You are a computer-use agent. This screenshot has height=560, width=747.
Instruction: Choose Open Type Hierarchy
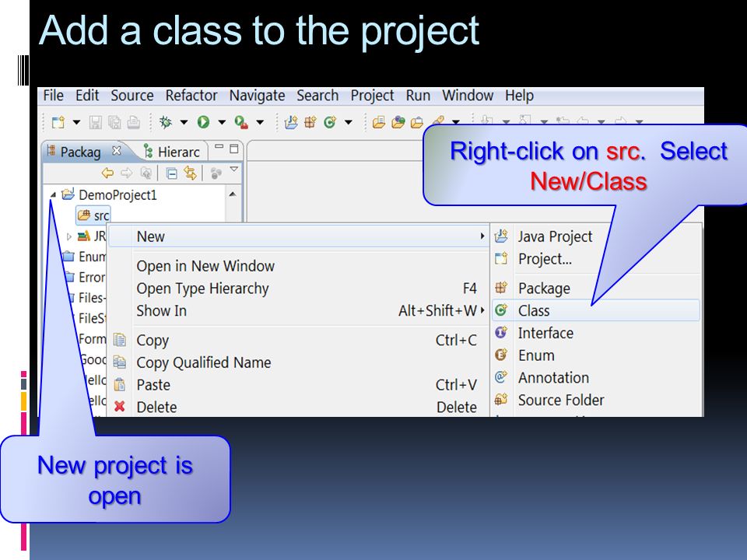(x=298, y=288)
